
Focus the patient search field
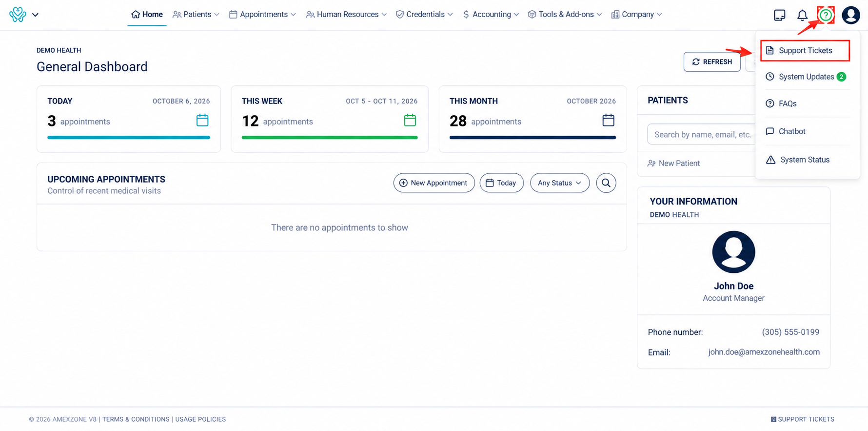(701, 134)
